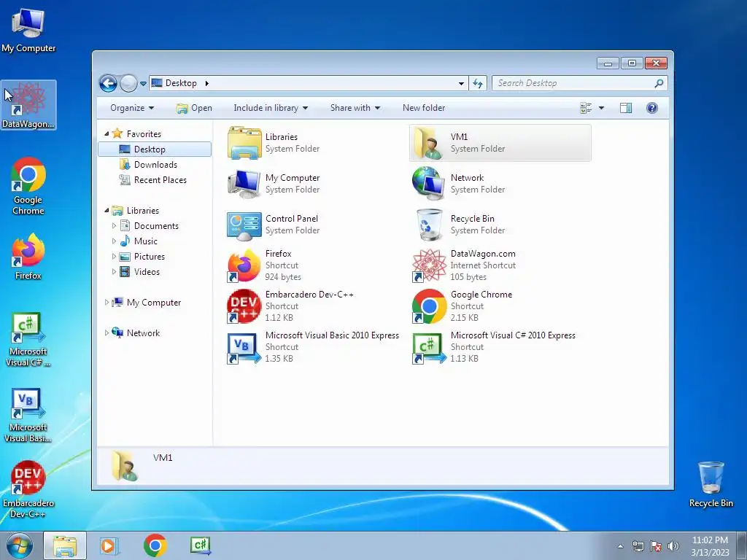Image resolution: width=747 pixels, height=560 pixels.
Task: Select Embarcadero Dev-C++ desktop shortcut
Action: pos(28,489)
